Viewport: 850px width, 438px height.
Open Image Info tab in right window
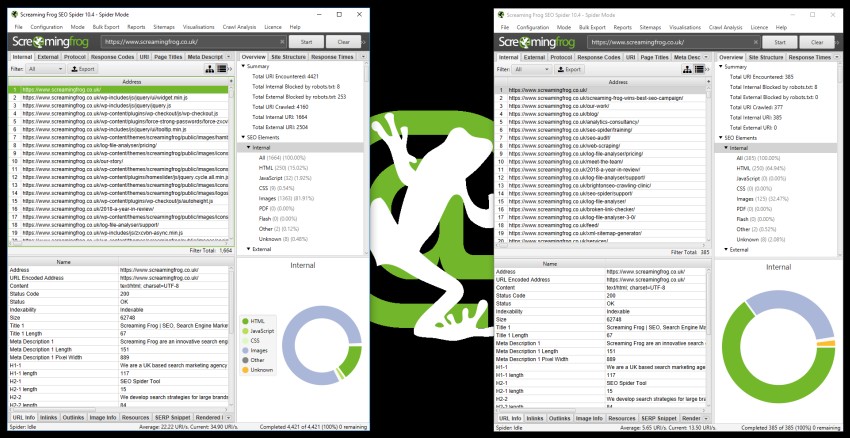pos(589,418)
